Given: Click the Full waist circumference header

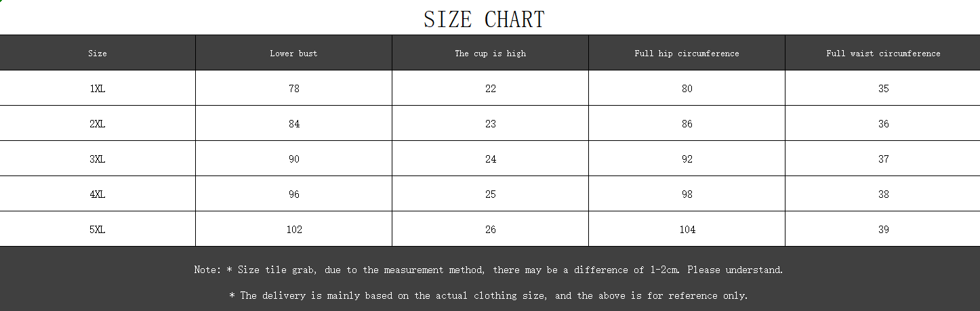Looking at the screenshot, I should click(883, 54).
